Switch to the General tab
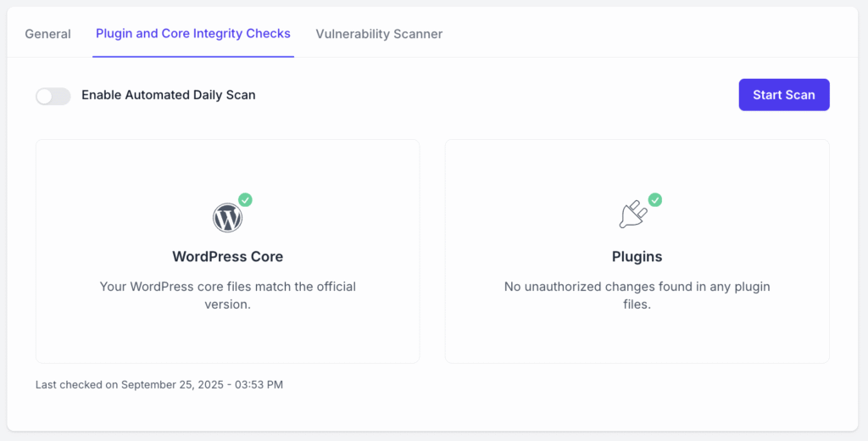868x441 pixels. (47, 34)
